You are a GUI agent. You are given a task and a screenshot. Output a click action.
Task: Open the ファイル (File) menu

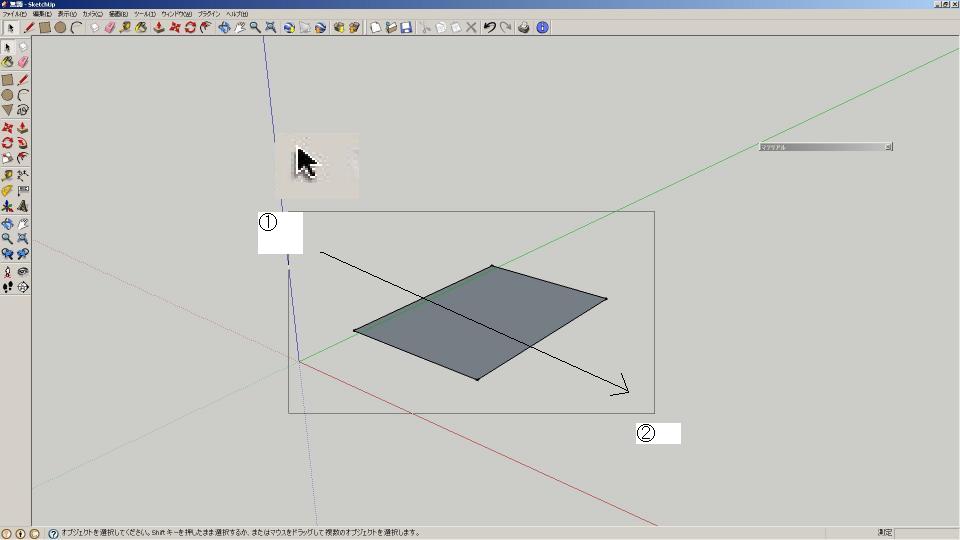tap(15, 13)
